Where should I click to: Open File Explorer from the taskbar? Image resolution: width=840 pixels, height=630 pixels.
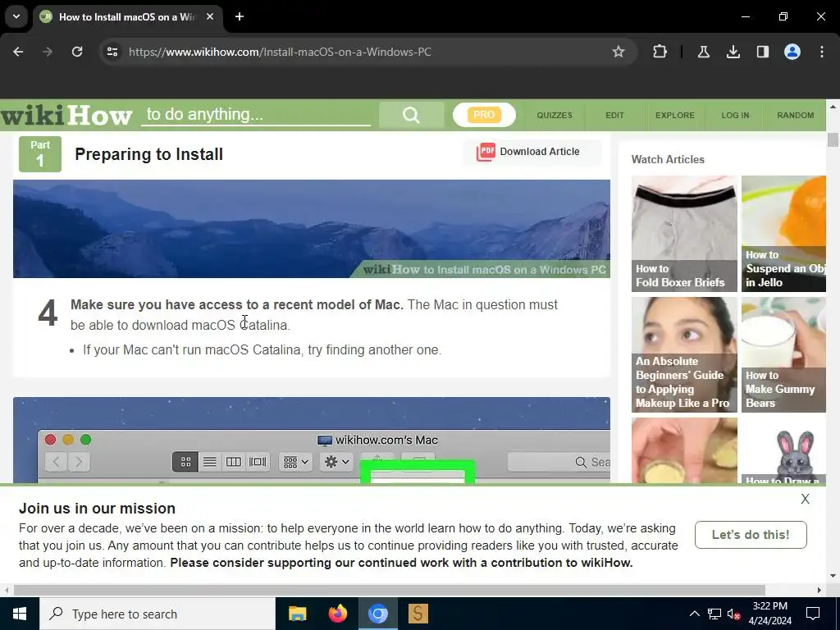click(297, 614)
